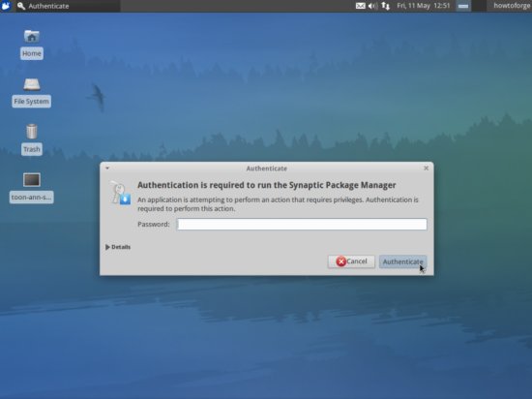The width and height of the screenshot is (532, 399).
Task: Expand the Details disclosure triangle
Action: point(107,247)
